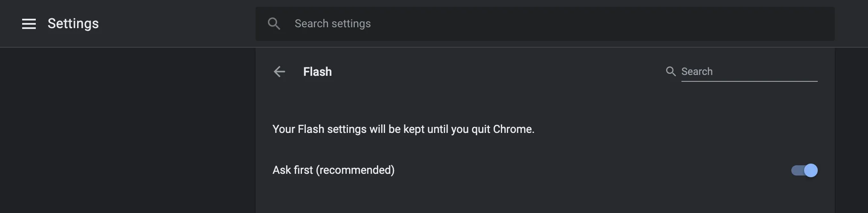Click the Flash settings quit Chrome notice
Viewport: 868px width, 213px height.
pyautogui.click(x=403, y=129)
